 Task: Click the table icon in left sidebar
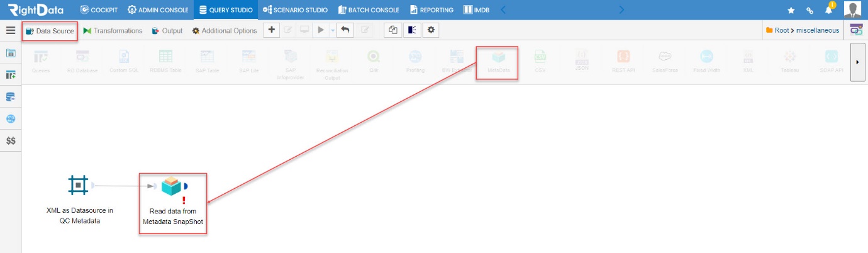tap(11, 53)
